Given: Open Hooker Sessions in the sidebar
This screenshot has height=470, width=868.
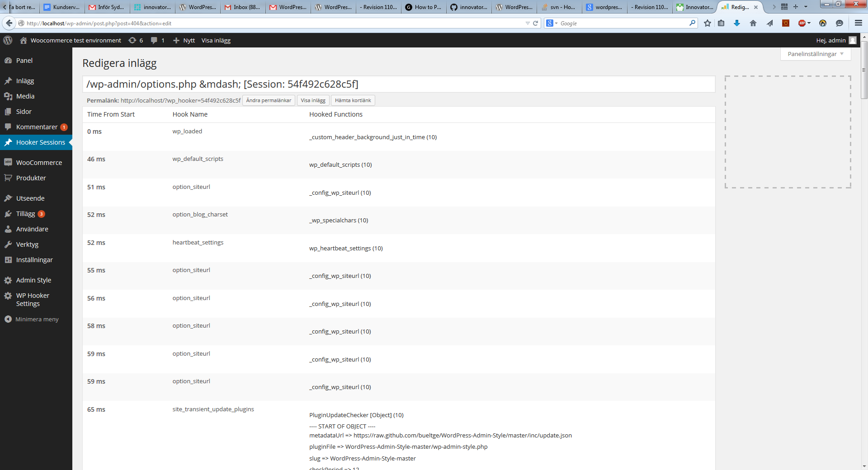Looking at the screenshot, I should pos(36,142).
